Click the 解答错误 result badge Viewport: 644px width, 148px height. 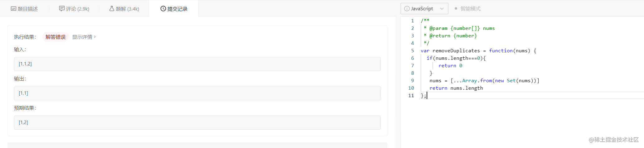pos(56,37)
